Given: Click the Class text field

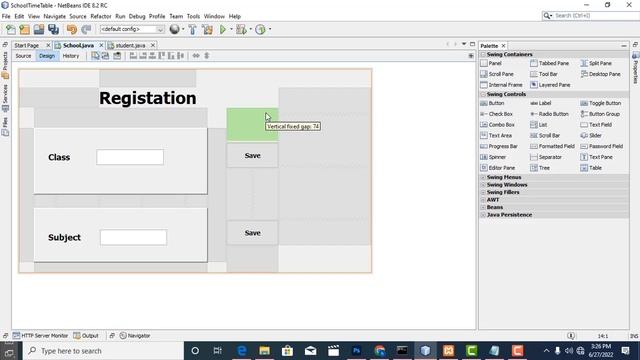Looking at the screenshot, I should 130,157.
